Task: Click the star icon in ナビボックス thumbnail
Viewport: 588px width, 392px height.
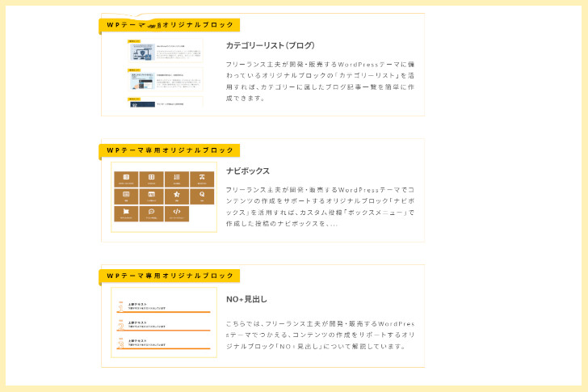Action: 177,194
